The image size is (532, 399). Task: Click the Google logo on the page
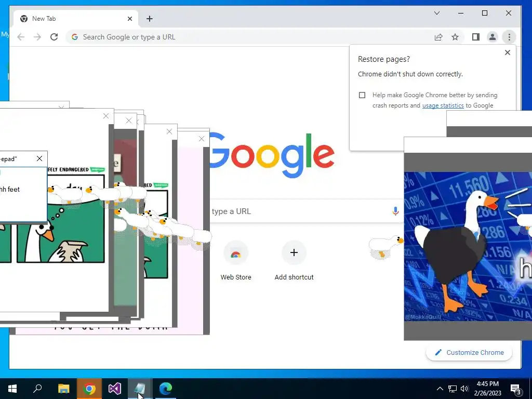(272, 155)
